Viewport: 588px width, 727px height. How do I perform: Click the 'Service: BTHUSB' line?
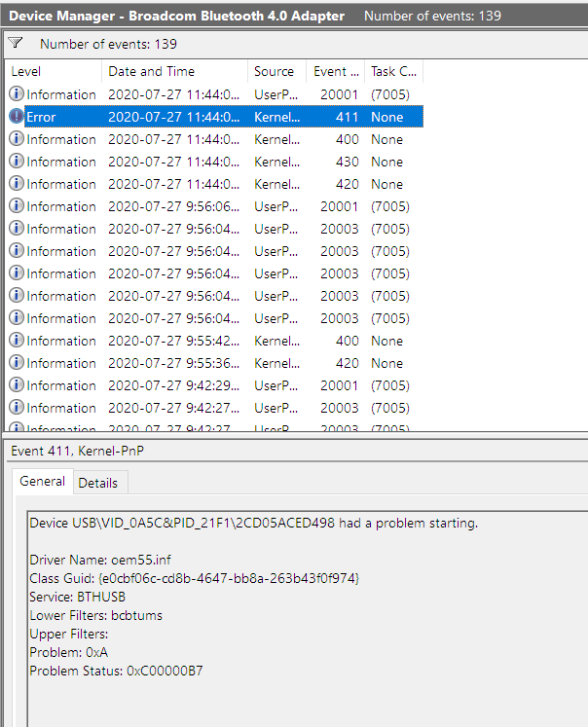[78, 597]
